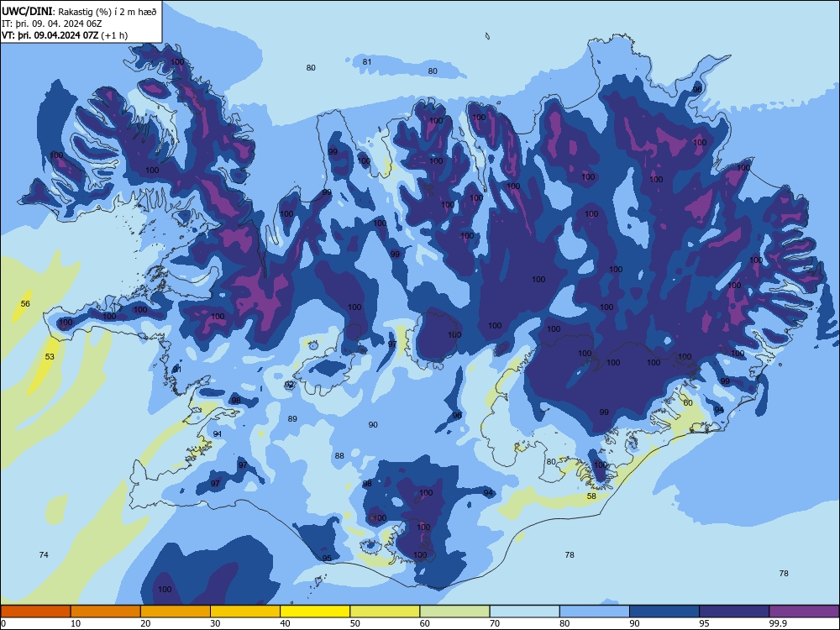Select the '74' value on the map
840x630 pixels.
click(x=44, y=555)
